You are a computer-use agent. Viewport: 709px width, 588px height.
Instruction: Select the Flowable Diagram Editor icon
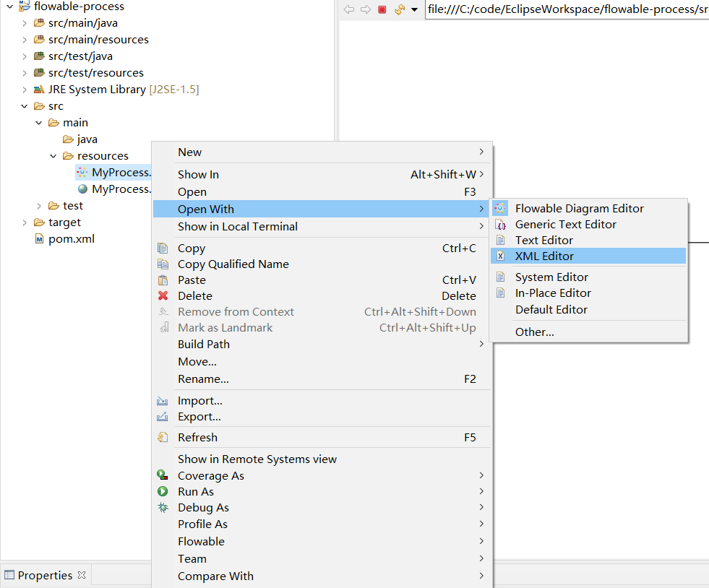(x=499, y=208)
